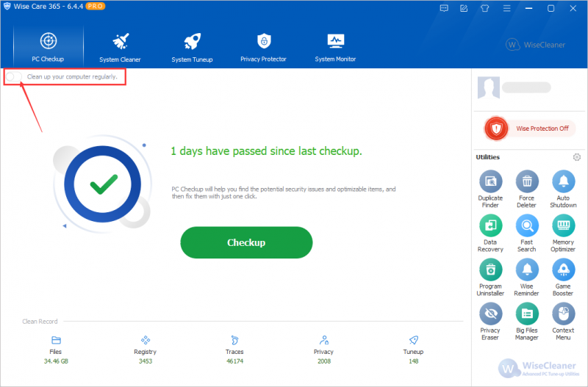Click the 148 tuneup count
Screen dimensions: 588x387
tap(414, 361)
